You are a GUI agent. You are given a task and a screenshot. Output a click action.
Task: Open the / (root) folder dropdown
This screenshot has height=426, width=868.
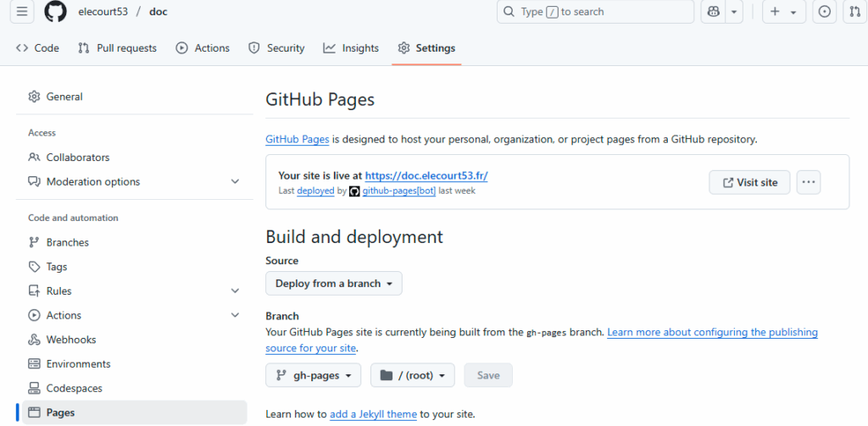click(412, 375)
